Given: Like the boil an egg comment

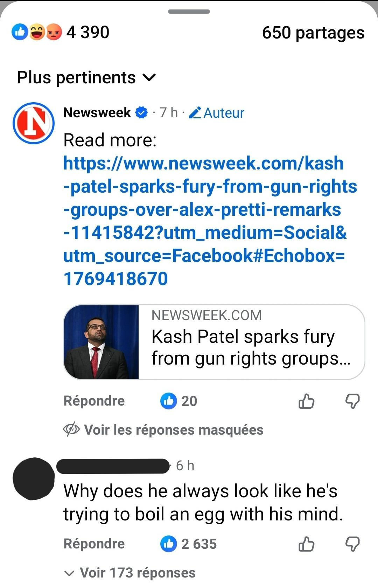Looking at the screenshot, I should coord(306,544).
